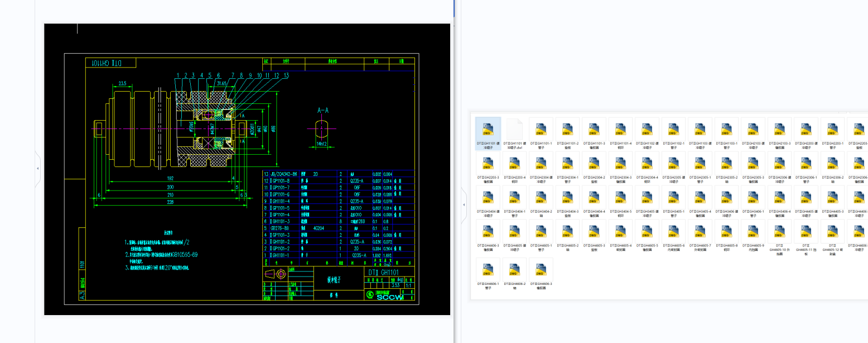The width and height of the screenshot is (868, 343).
Task: Select the DTⅡGH4605-1 DWG file
Action: tap(541, 236)
